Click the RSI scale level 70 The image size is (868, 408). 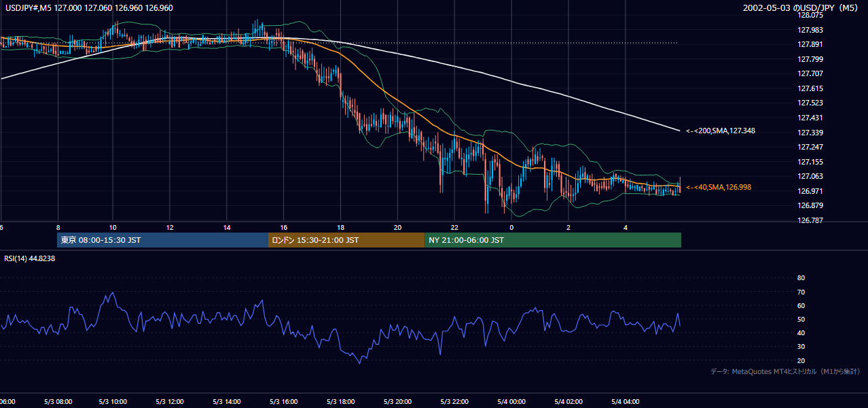click(801, 292)
